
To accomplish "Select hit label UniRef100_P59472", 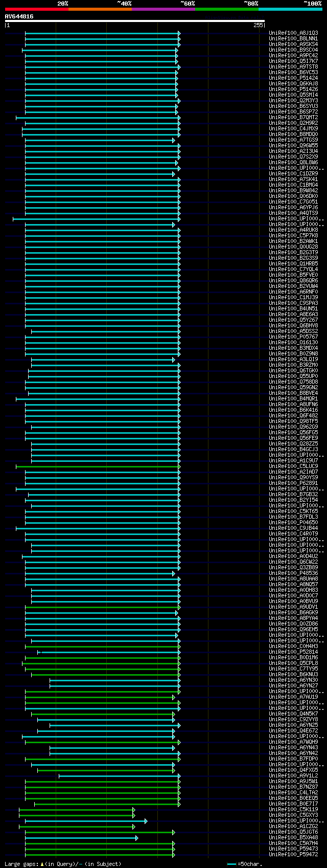I will [293, 855].
